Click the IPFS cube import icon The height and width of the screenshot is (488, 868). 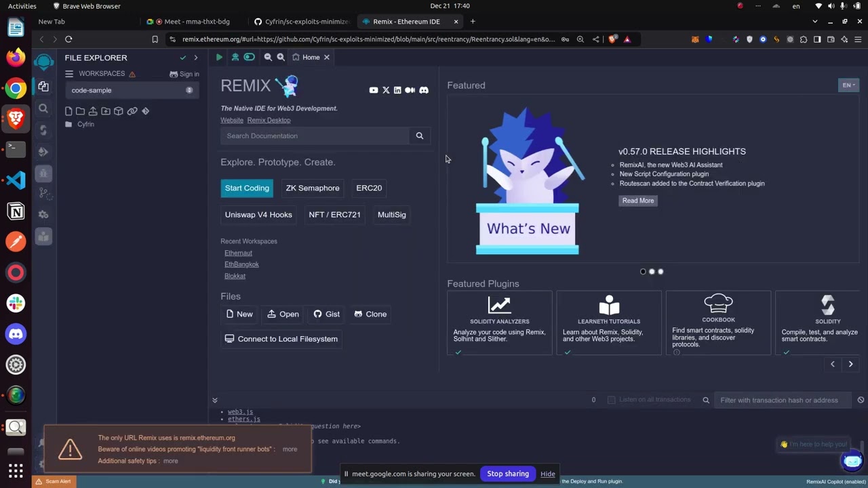point(119,111)
